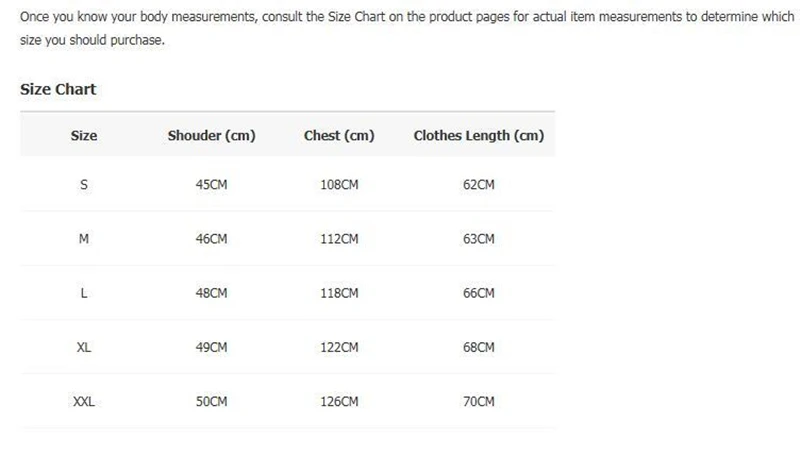
Task: Select the L size row label
Action: tap(84, 293)
